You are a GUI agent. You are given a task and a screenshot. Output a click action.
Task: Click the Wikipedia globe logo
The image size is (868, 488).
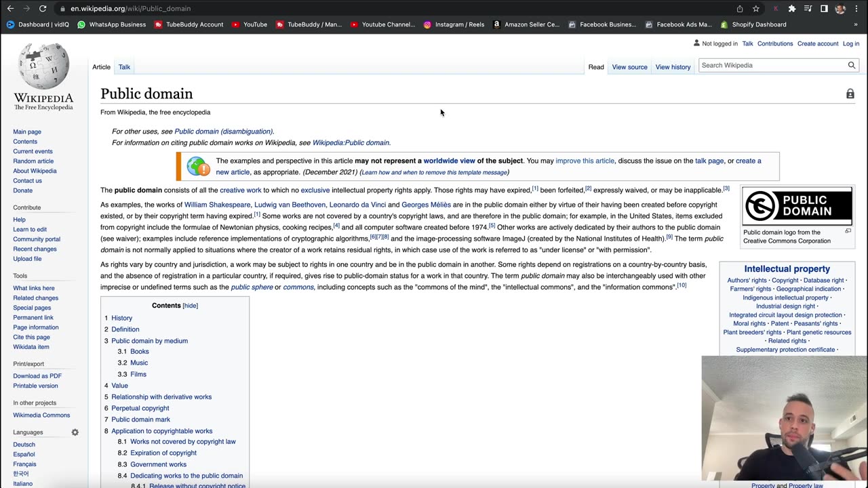tap(43, 66)
